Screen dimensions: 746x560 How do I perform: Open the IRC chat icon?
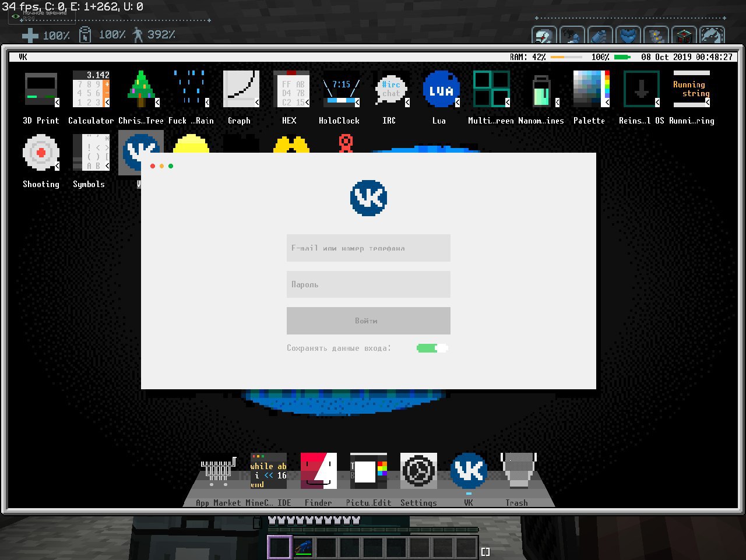tap(392, 89)
